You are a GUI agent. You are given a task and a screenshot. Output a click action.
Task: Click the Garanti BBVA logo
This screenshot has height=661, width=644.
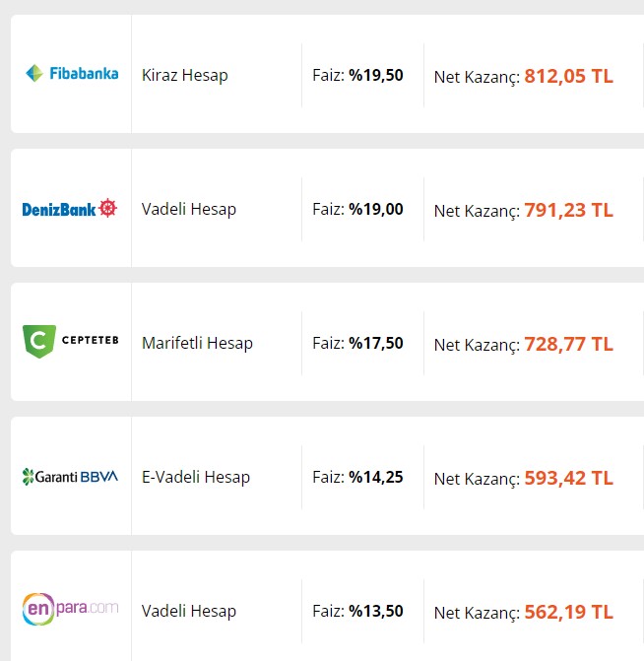point(70,477)
